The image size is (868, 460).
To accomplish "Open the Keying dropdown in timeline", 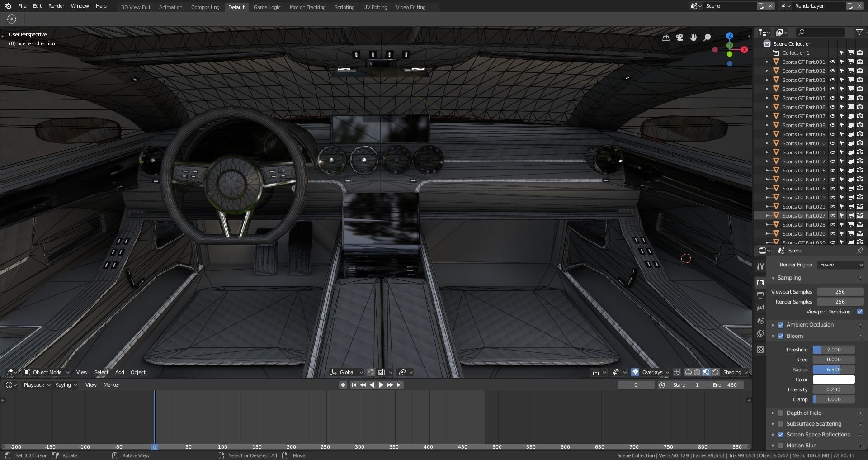I will pyautogui.click(x=66, y=385).
